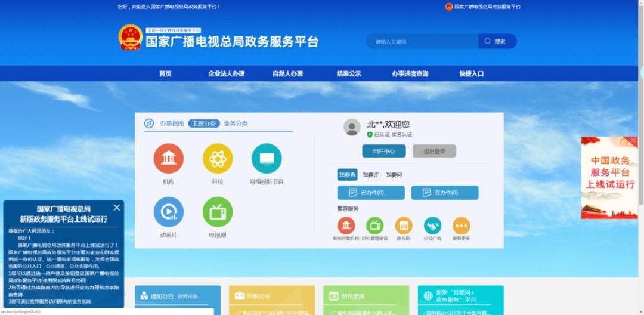
Task: Open 查看更多 three-dots icon
Action: tap(461, 226)
